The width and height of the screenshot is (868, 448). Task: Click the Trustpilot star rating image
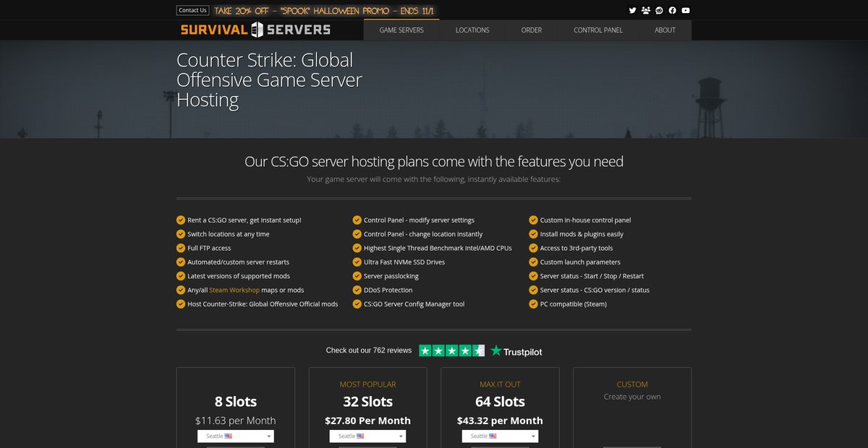[x=452, y=350]
